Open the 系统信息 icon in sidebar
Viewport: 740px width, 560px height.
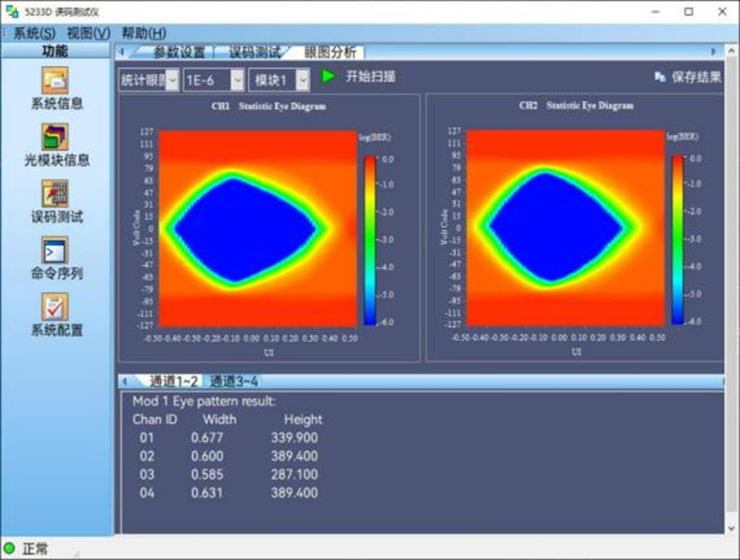point(56,81)
